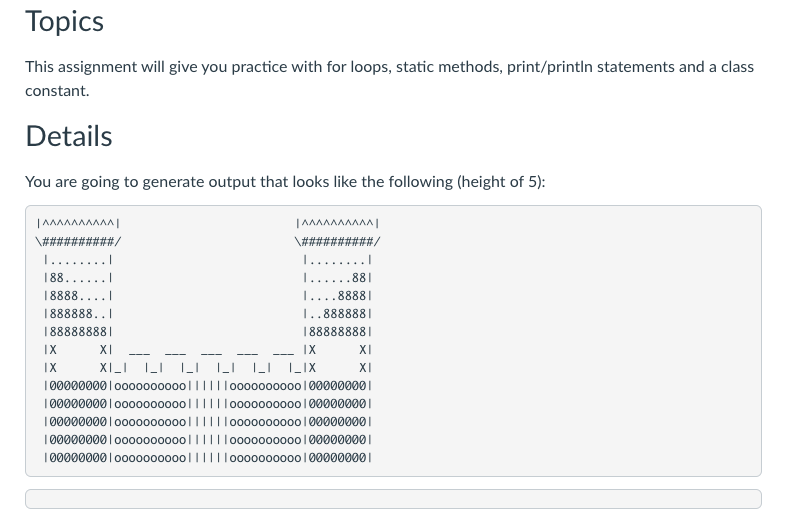
Task: Click the right "|..888888|" row
Action: click(x=338, y=314)
